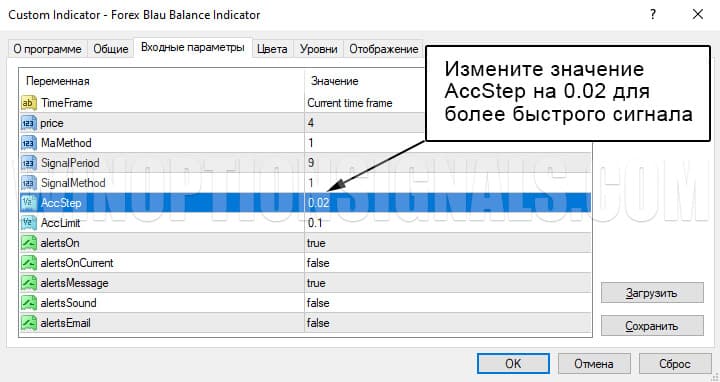Click the price value 4
The height and width of the screenshot is (382, 720).
click(311, 123)
